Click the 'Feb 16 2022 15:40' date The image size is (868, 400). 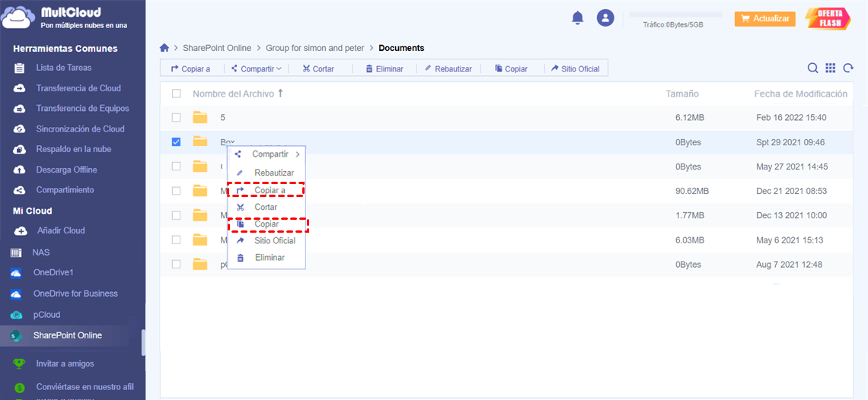pyautogui.click(x=791, y=118)
